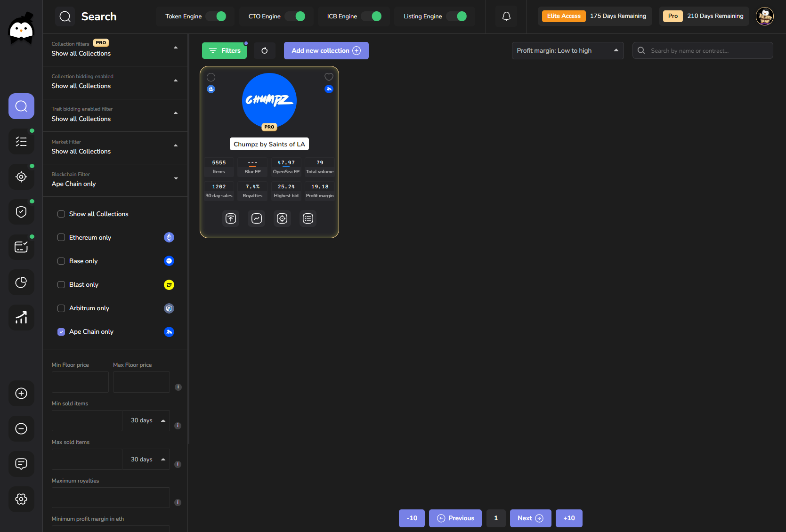Check the Arbitrum only checkbox
Screen dimensions: 786x532
pyautogui.click(x=61, y=308)
